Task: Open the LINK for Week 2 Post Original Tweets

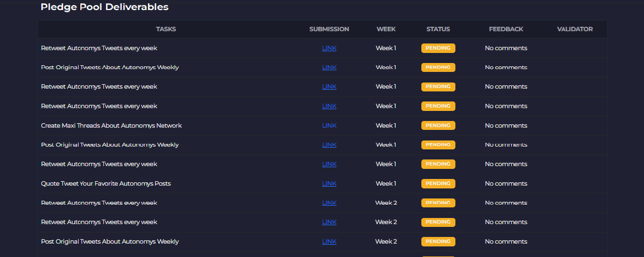Action: pyautogui.click(x=329, y=241)
